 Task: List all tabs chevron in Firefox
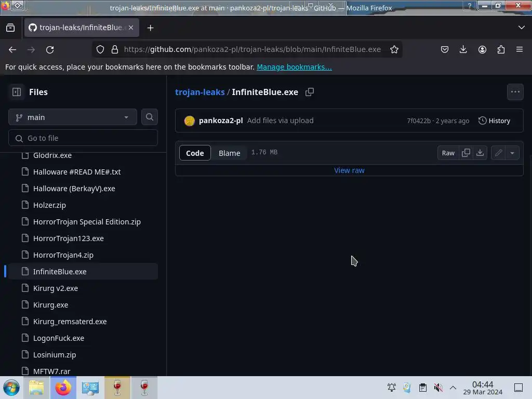[x=521, y=28]
